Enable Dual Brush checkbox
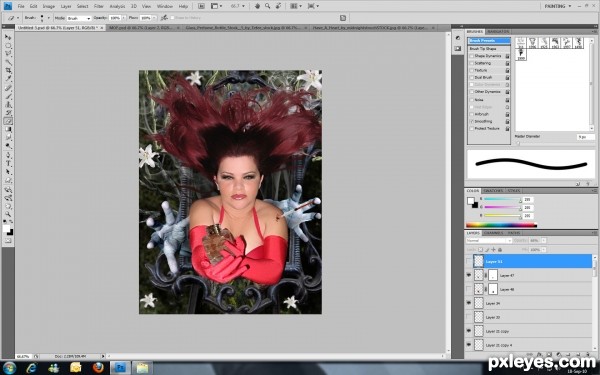This screenshot has width=600, height=375. click(x=472, y=77)
